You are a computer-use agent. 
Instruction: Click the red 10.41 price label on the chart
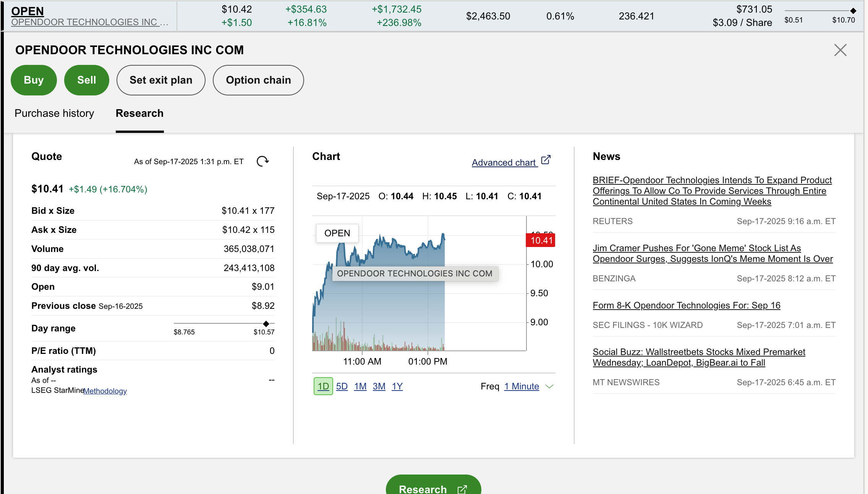541,240
